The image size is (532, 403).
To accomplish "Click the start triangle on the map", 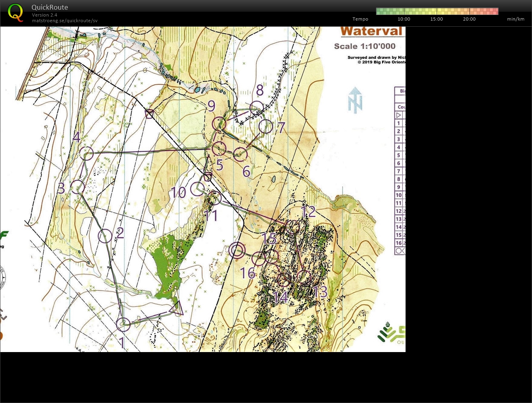I will tap(177, 309).
